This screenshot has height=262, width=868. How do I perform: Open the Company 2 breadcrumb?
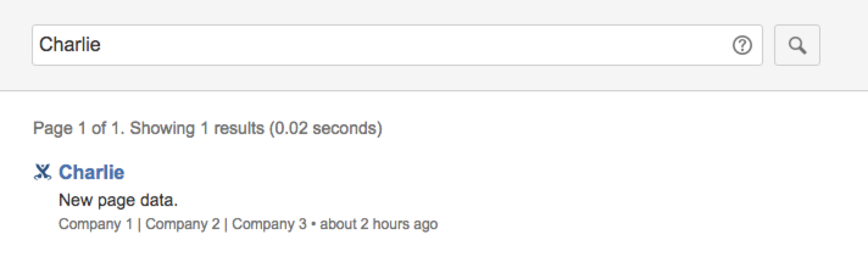coord(182,224)
